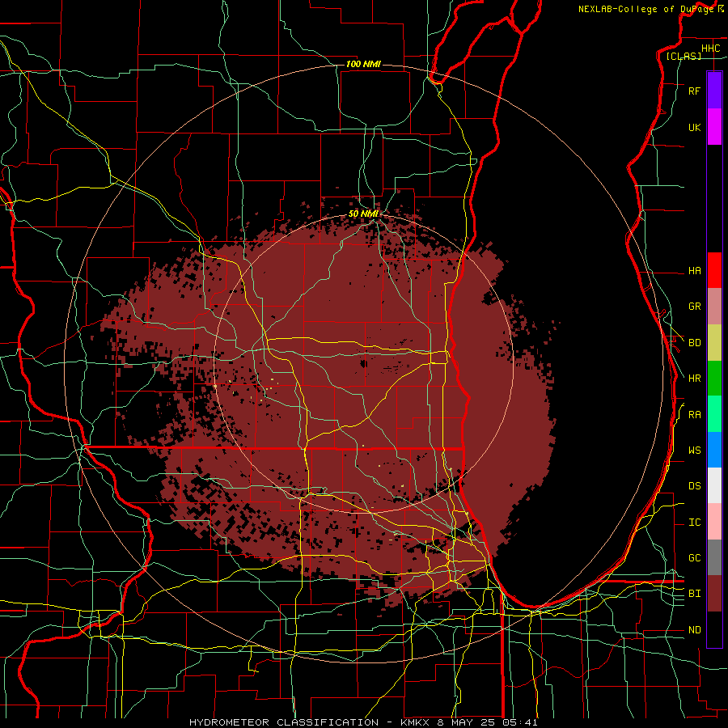
Task: Click the UK legend label
Action: point(694,128)
